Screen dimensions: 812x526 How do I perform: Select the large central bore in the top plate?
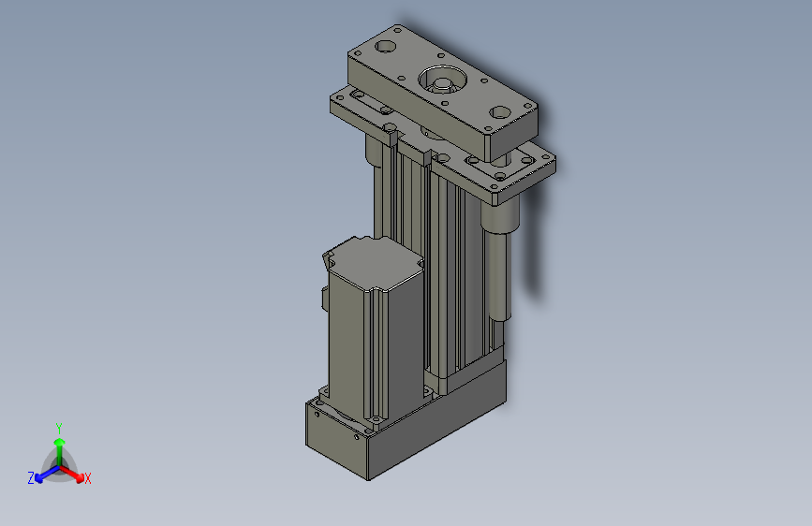click(442, 81)
